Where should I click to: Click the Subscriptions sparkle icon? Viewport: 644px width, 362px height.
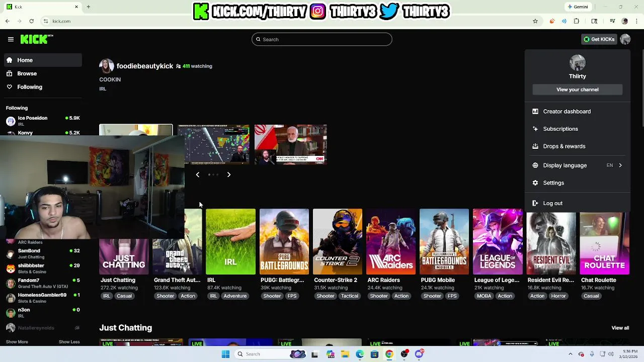[x=535, y=129]
